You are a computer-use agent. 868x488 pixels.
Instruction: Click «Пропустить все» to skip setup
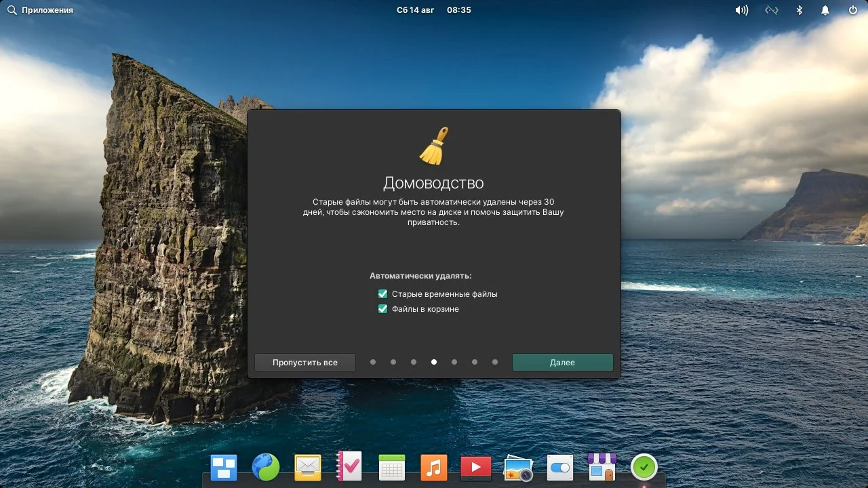point(304,362)
